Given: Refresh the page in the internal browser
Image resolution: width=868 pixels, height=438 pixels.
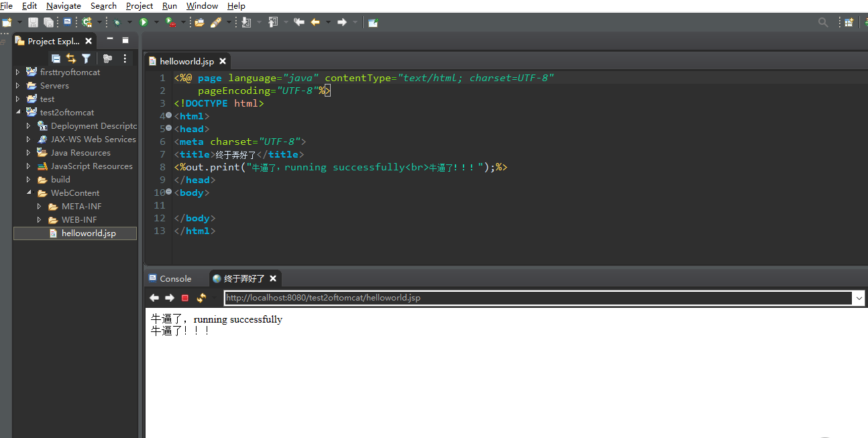Looking at the screenshot, I should [x=200, y=297].
